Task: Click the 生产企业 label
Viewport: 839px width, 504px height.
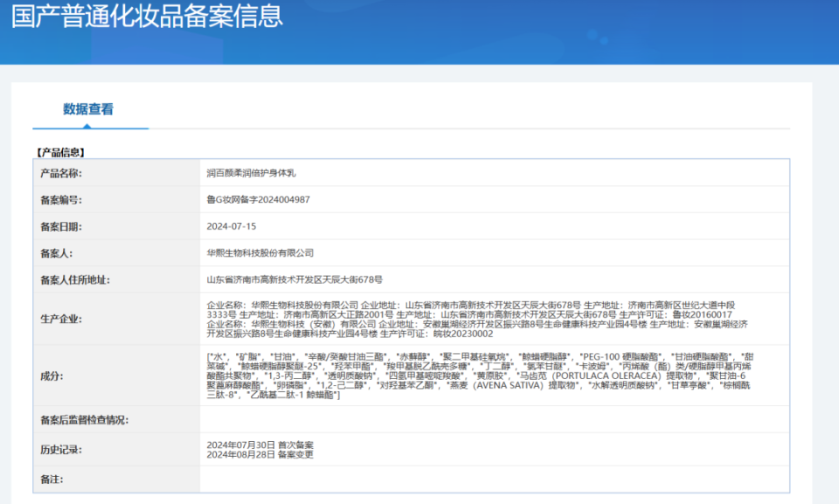Action: (61, 320)
